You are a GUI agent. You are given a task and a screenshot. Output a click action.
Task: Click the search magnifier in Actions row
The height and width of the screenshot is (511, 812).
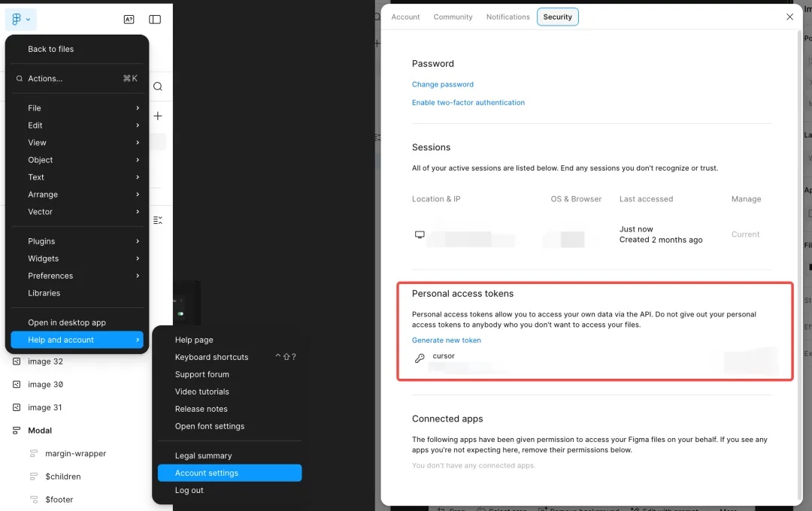coord(20,78)
